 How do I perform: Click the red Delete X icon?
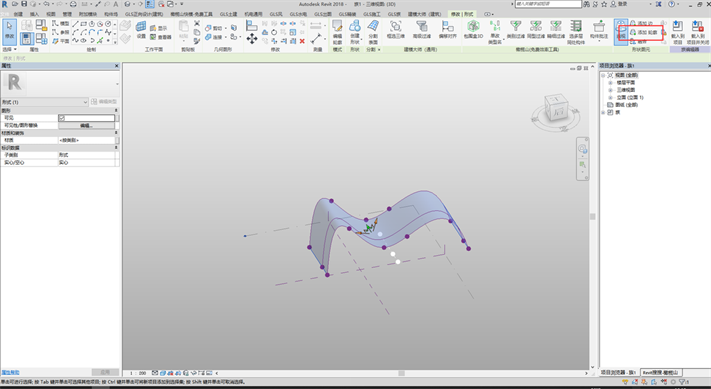click(x=302, y=41)
